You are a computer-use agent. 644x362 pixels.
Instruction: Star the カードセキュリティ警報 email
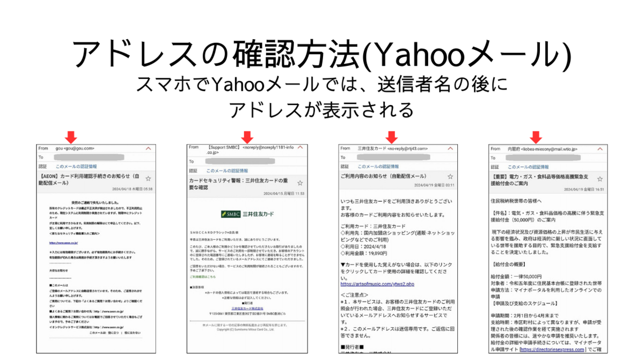300,183
